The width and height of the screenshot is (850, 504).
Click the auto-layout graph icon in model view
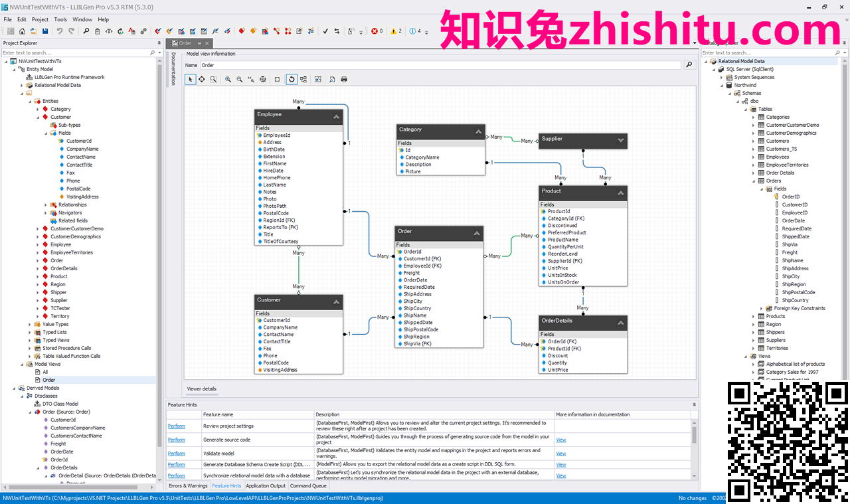(303, 79)
